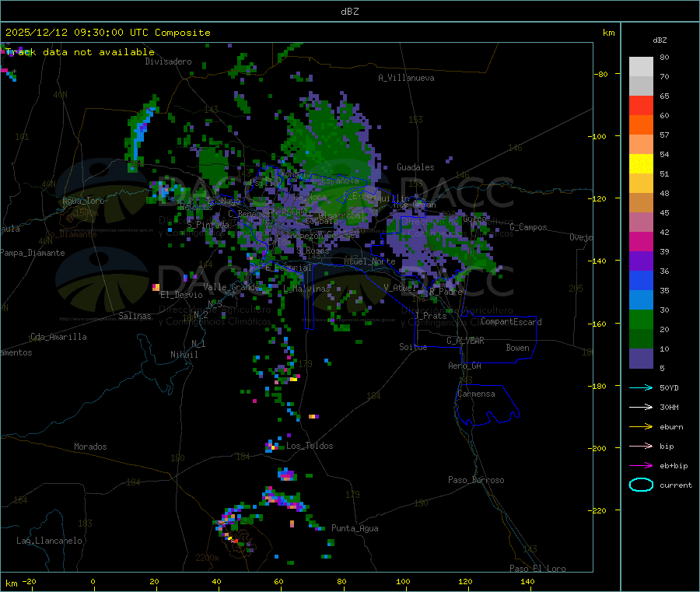Image resolution: width=700 pixels, height=592 pixels.
Task: Click the dBZ title at top
Action: [x=349, y=12]
